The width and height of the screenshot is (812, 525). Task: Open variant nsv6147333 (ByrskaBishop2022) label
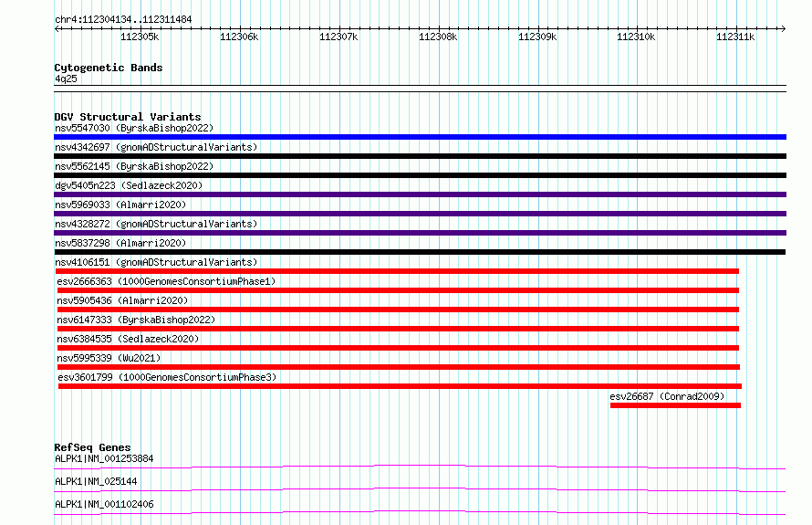click(x=136, y=320)
